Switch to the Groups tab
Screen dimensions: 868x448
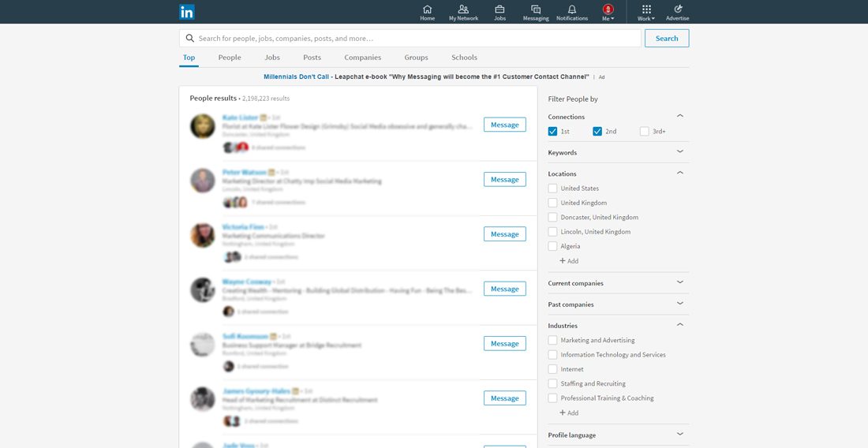pos(416,58)
